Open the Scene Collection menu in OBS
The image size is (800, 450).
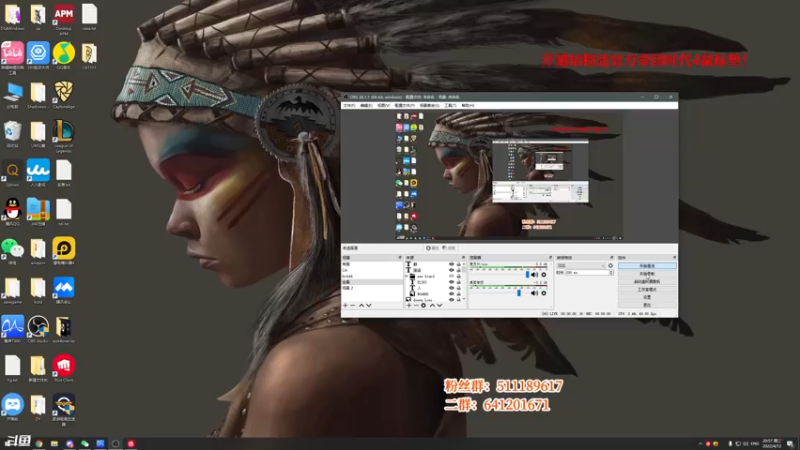coord(429,105)
